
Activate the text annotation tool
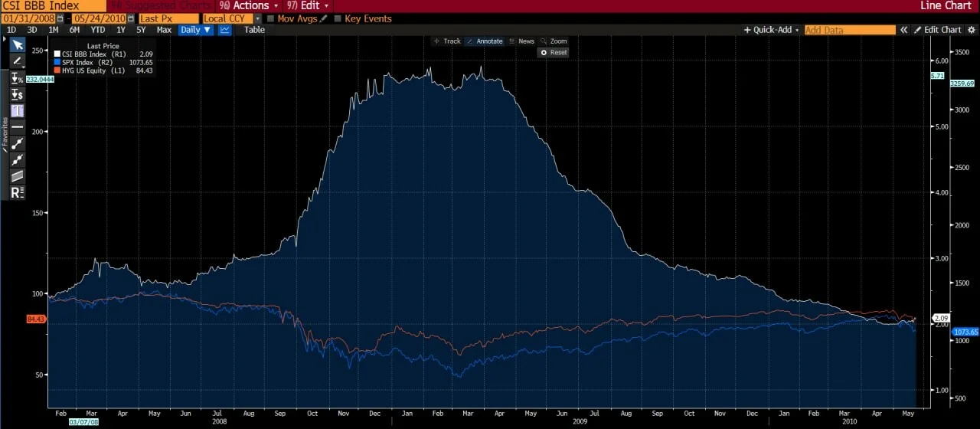(17, 110)
